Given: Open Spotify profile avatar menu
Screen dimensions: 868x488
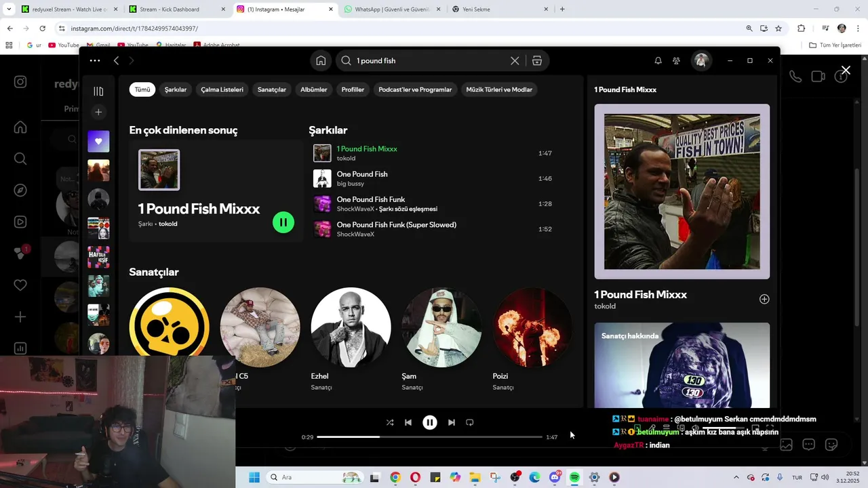Looking at the screenshot, I should (x=701, y=60).
